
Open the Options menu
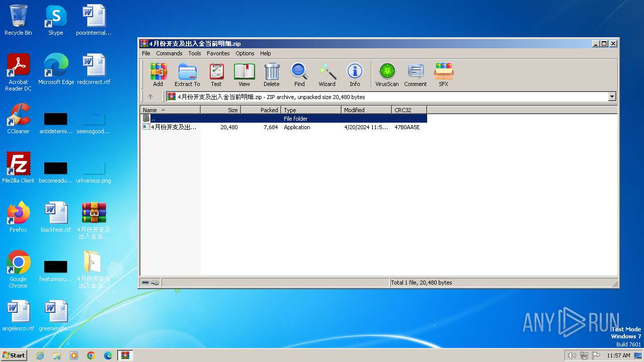coord(245,53)
